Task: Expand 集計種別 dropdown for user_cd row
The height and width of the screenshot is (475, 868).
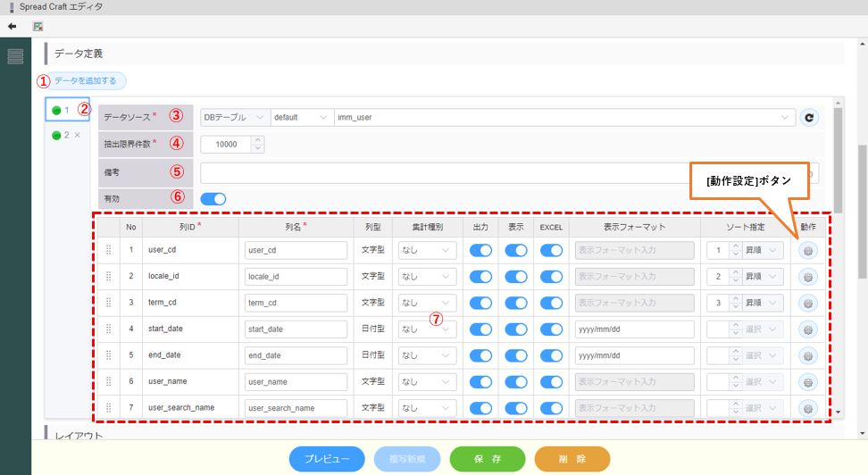Action: point(424,251)
